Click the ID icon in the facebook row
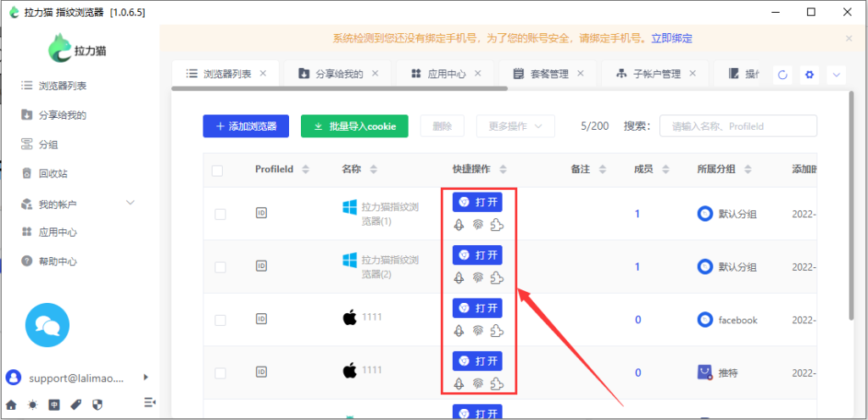This screenshot has width=868, height=420. (261, 319)
